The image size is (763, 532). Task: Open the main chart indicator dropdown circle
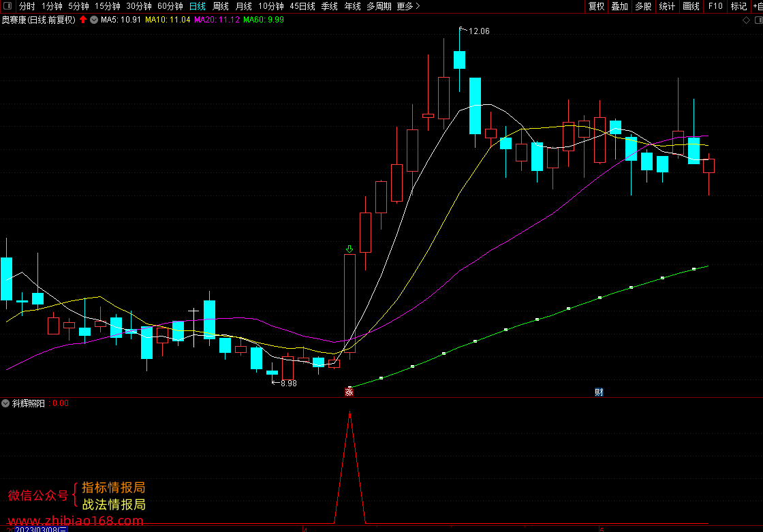coord(94,20)
